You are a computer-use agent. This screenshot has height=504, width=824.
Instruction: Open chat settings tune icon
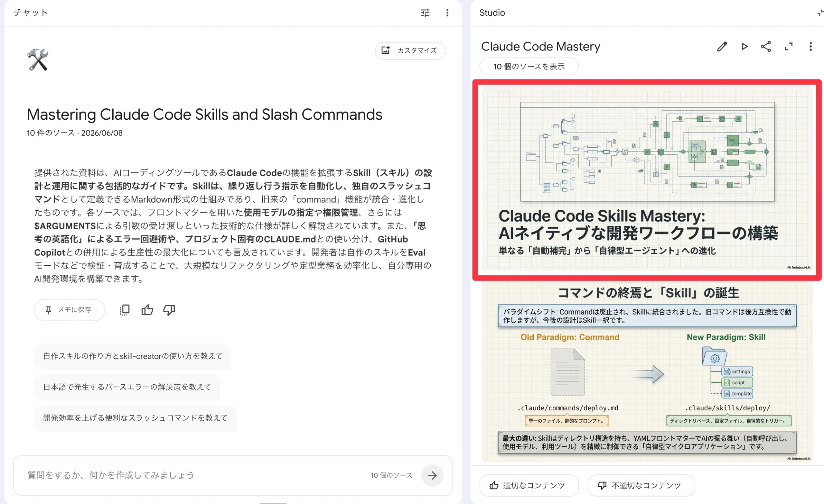[x=425, y=13]
